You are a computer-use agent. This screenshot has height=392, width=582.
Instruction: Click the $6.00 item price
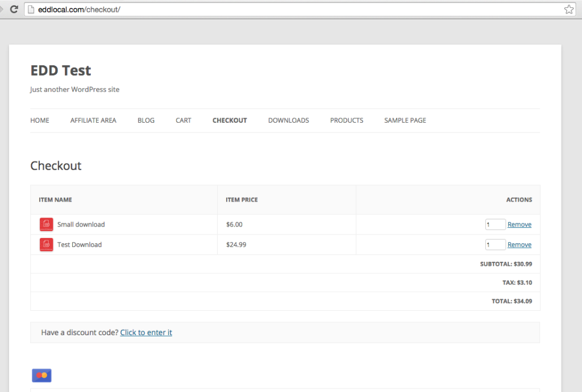point(234,224)
